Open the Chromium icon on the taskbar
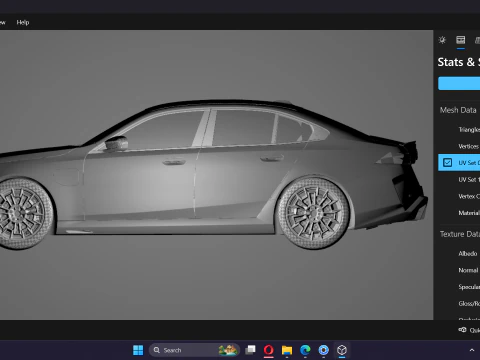480x360 pixels. coord(323,350)
